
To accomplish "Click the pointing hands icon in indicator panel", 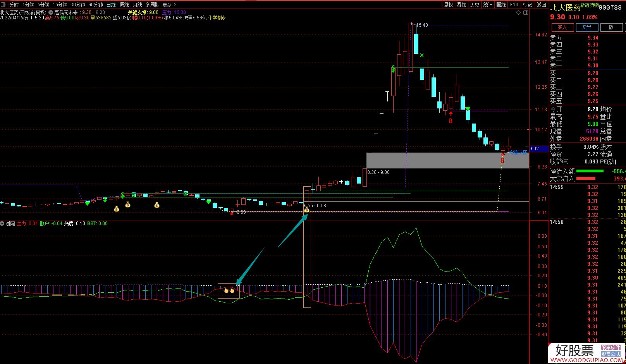I will [229, 290].
